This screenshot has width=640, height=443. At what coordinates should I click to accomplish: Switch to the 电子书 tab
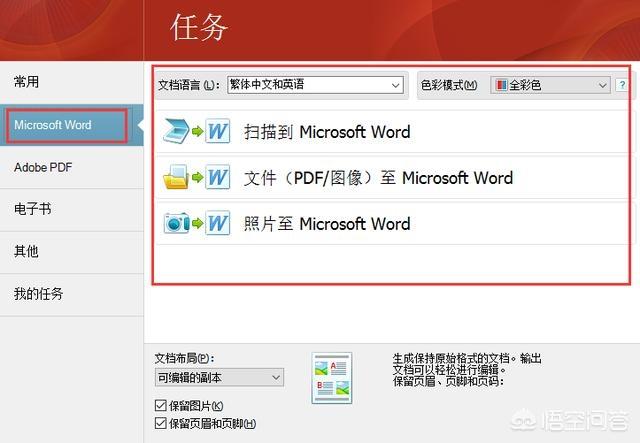coord(28,210)
